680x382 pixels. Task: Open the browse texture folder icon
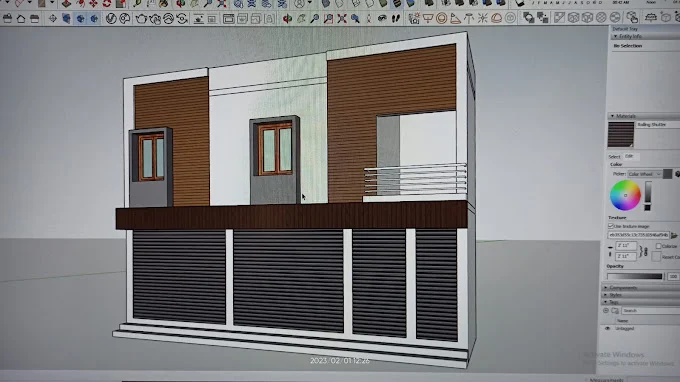click(x=674, y=235)
